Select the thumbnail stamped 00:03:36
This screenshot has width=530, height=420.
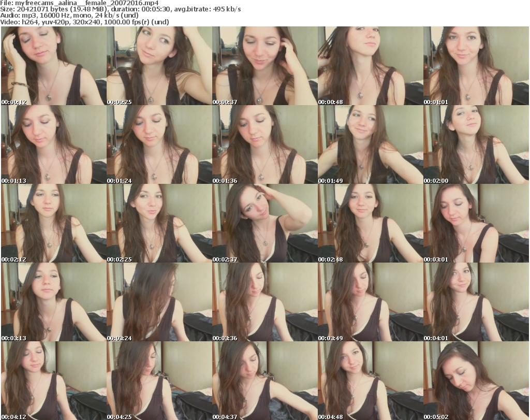coord(264,302)
